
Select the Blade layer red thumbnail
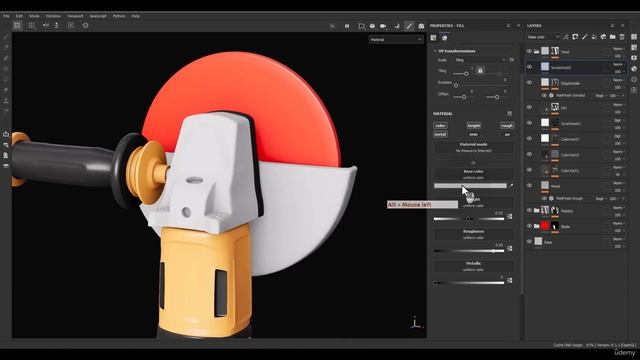click(545, 226)
